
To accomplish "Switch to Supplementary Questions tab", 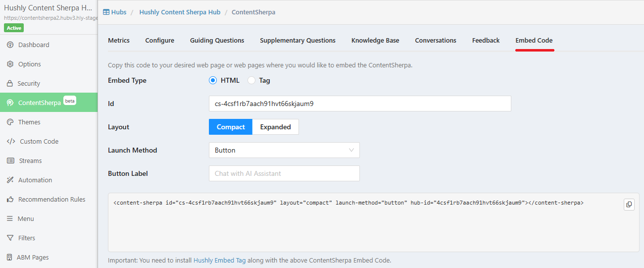I will click(x=297, y=40).
